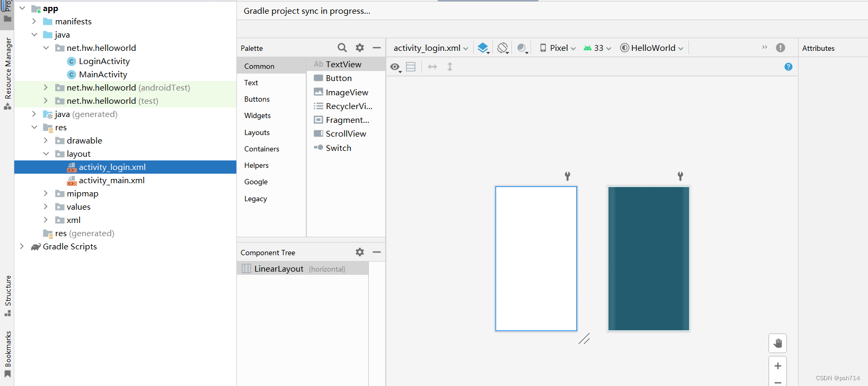Select the Google palette category
Image resolution: width=868 pixels, height=386 pixels.
coord(271,182)
